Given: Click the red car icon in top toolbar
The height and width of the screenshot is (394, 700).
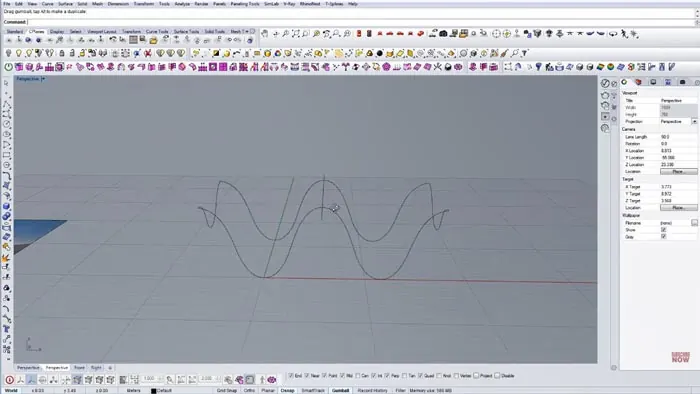Looking at the screenshot, I should 389,33.
